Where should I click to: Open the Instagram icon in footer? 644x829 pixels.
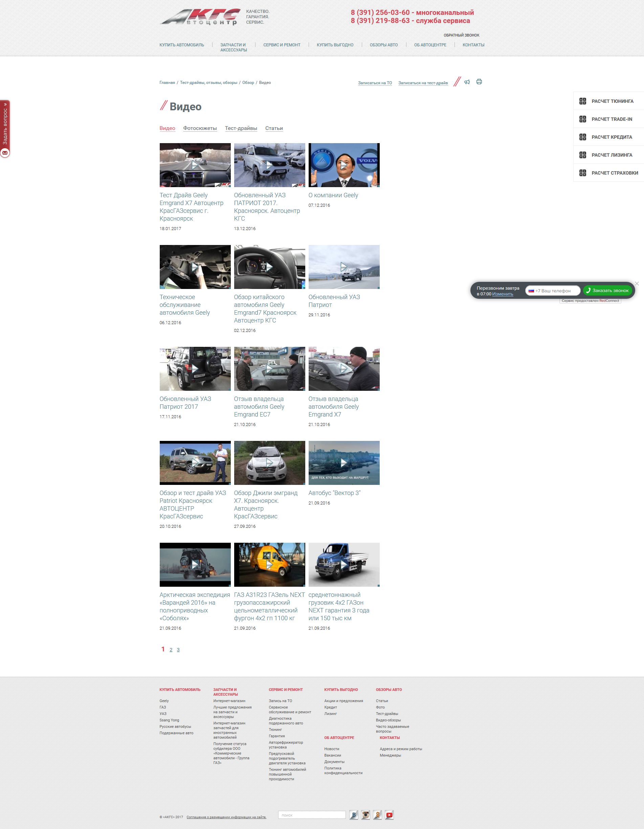pos(366,814)
